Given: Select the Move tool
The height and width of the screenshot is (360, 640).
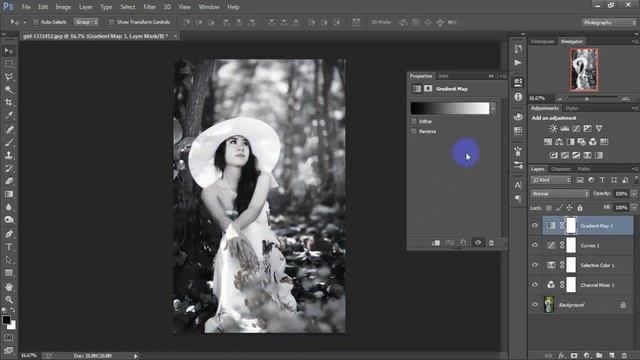Looking at the screenshot, I should coord(9,51).
